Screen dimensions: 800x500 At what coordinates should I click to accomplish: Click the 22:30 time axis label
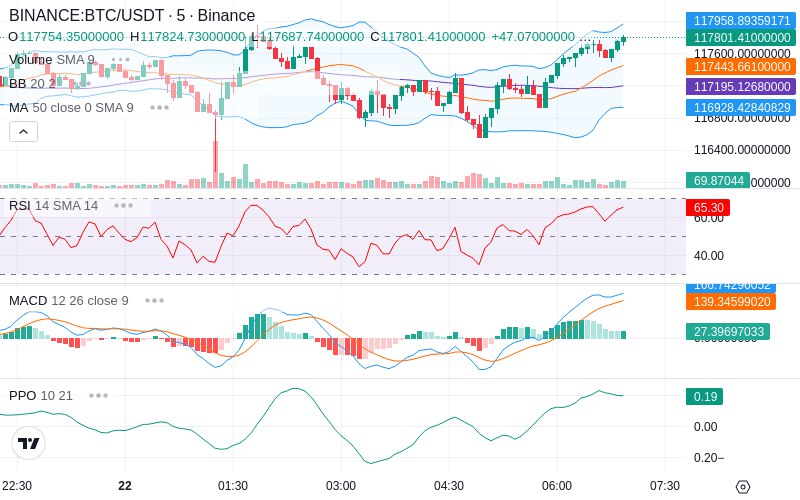click(17, 486)
